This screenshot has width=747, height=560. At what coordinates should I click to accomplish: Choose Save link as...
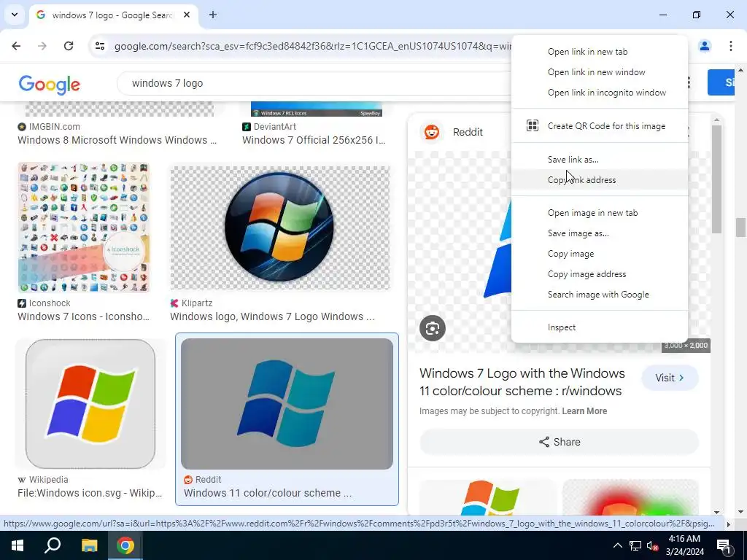tap(600, 160)
